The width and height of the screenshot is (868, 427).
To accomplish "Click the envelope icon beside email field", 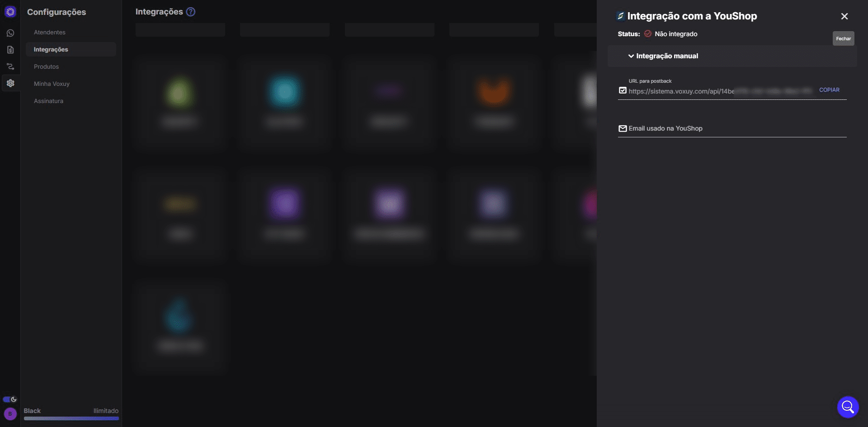I will 623,128.
